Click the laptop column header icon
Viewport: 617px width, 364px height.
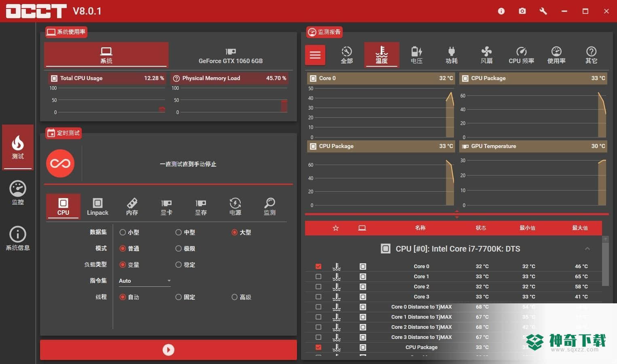pos(362,228)
